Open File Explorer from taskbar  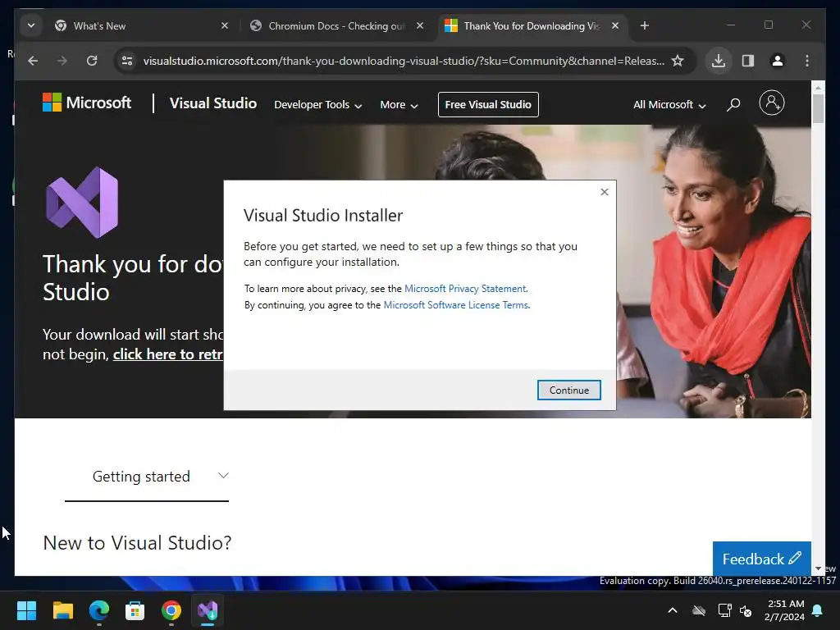[62, 610]
